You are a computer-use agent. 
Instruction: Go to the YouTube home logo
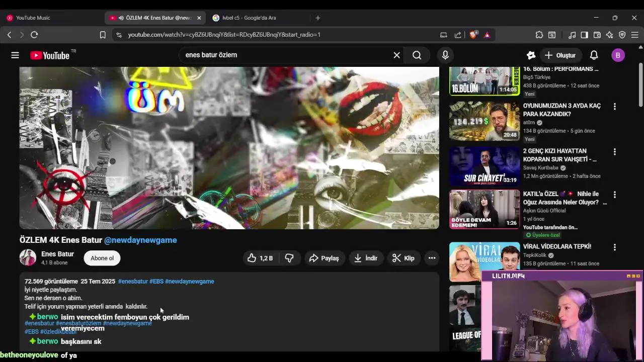pyautogui.click(x=50, y=55)
